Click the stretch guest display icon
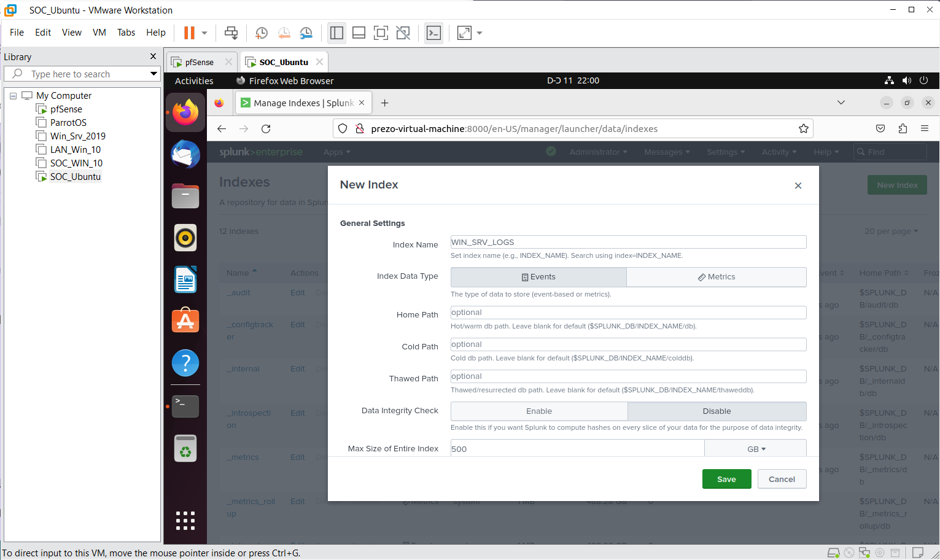 (464, 33)
